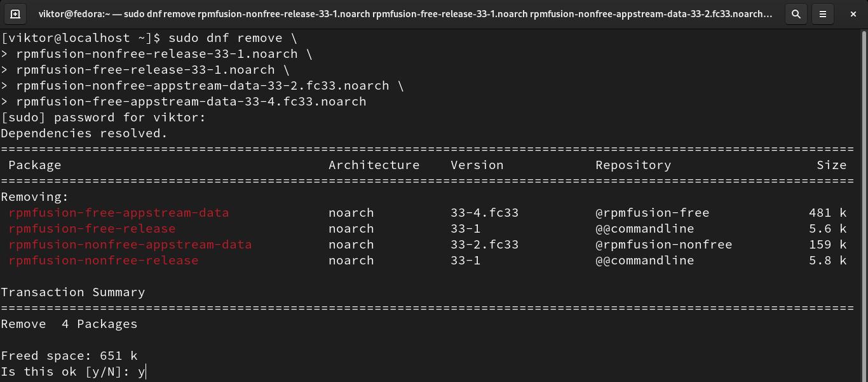The width and height of the screenshot is (868, 382).
Task: Click the red rpmfusion-free-release package name
Action: coord(92,229)
